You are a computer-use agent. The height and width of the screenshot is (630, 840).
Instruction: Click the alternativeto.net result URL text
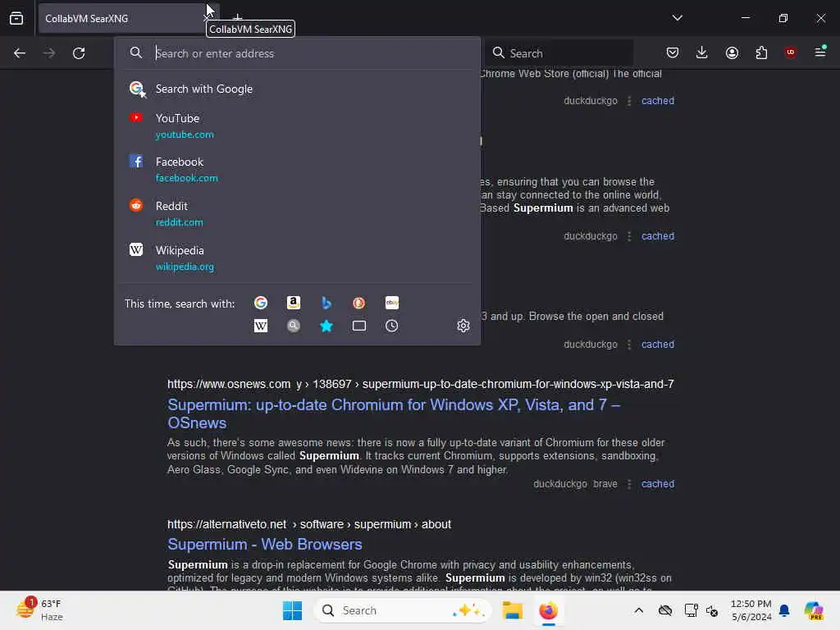[x=309, y=524]
